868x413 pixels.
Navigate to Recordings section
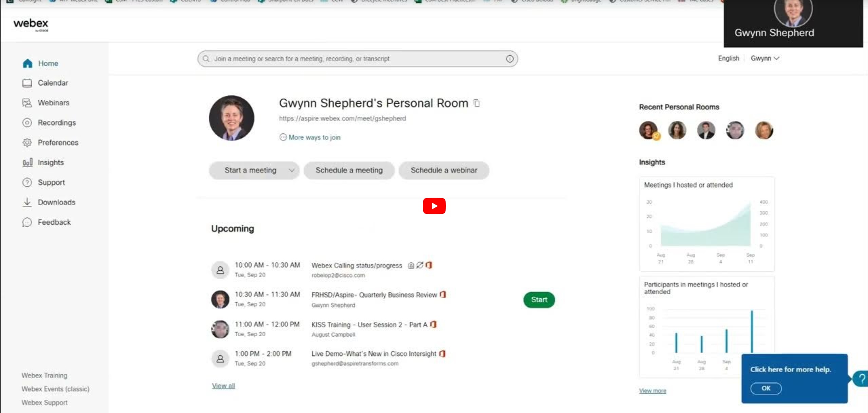[56, 123]
